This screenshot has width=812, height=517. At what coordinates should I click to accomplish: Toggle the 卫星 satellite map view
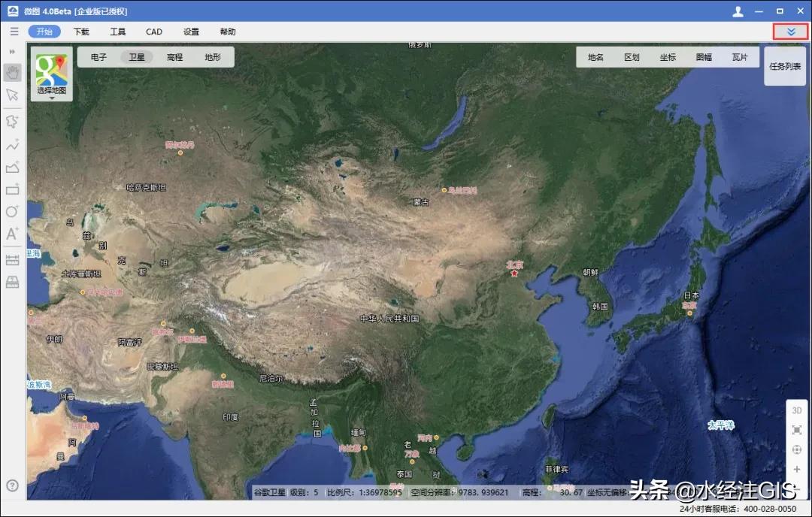click(x=136, y=56)
